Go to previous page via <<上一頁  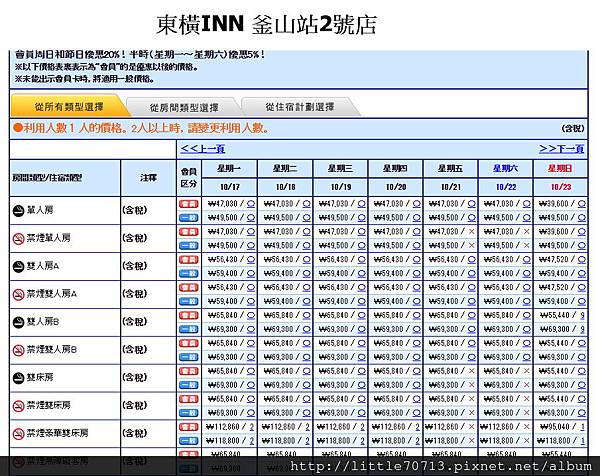coord(203,148)
